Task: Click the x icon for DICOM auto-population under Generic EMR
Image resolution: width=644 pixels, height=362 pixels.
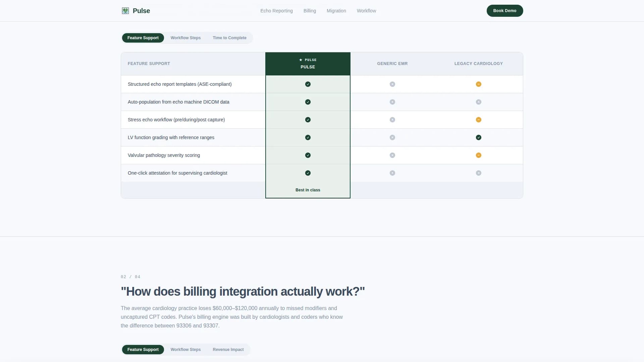Action: tap(392, 102)
